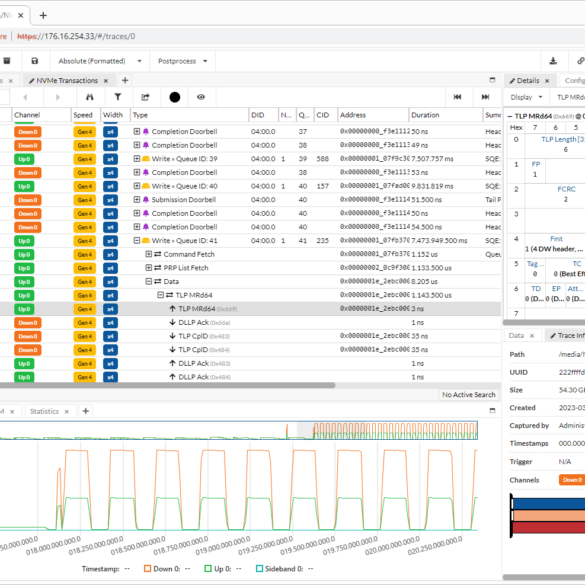Close the Details tab

547,81
